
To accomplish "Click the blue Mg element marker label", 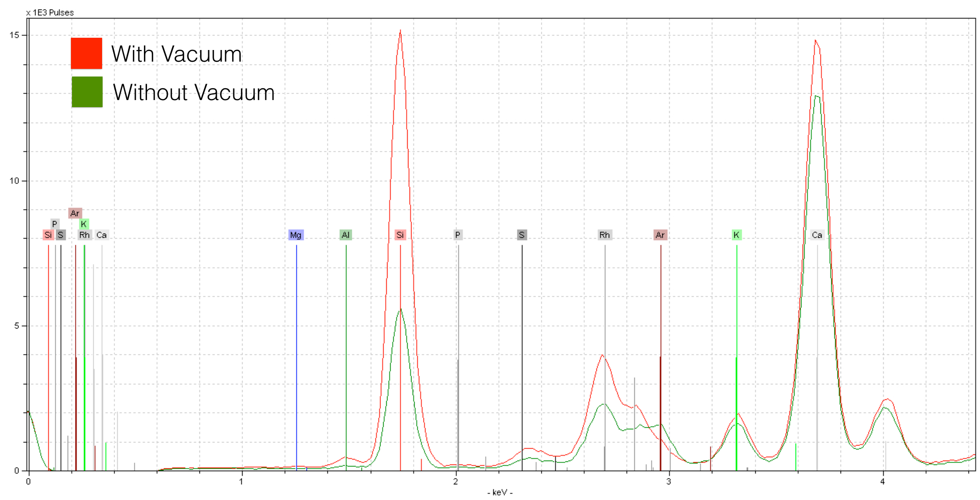I will tap(296, 235).
